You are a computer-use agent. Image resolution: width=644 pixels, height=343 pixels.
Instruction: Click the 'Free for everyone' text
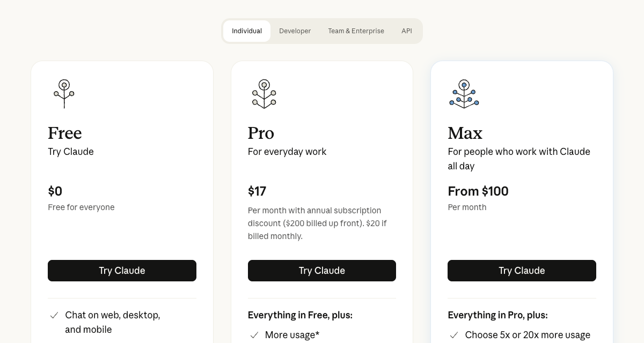point(81,207)
